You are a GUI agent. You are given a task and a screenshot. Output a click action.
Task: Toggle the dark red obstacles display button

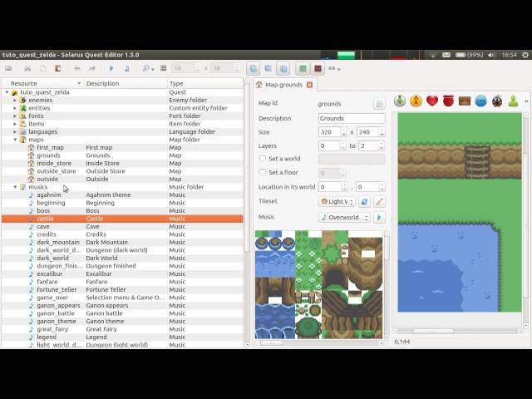[318, 69]
